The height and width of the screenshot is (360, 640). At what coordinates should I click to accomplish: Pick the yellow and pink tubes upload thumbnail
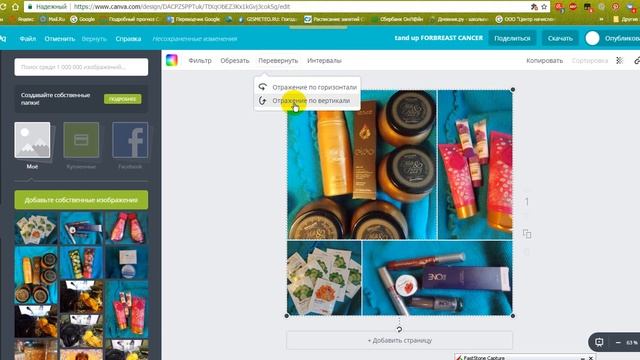[x=81, y=262]
